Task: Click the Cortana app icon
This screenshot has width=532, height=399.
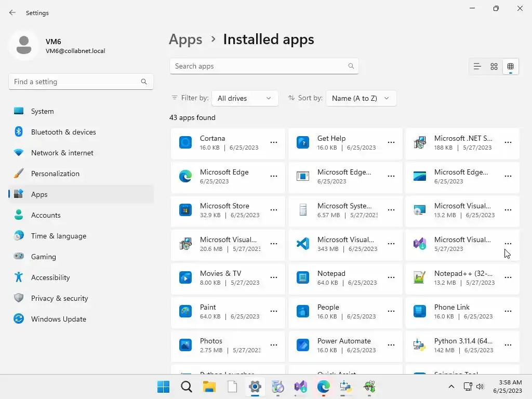Action: click(x=185, y=142)
